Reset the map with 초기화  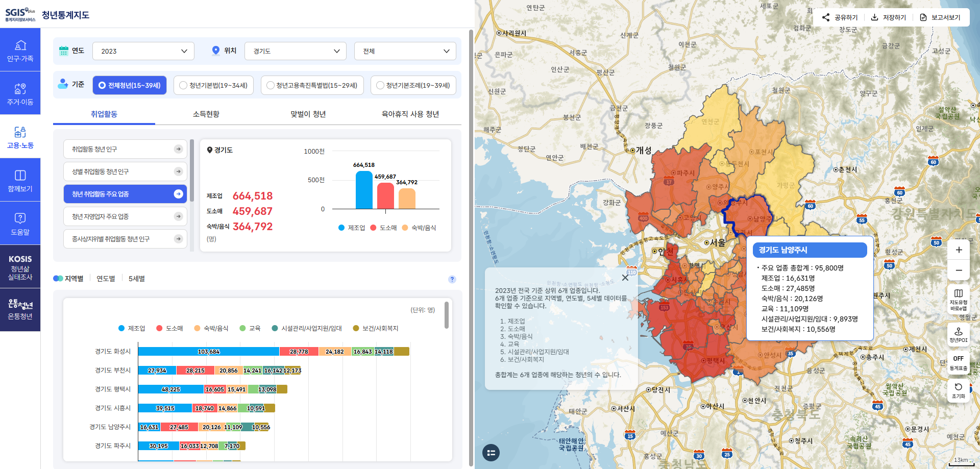pyautogui.click(x=958, y=390)
